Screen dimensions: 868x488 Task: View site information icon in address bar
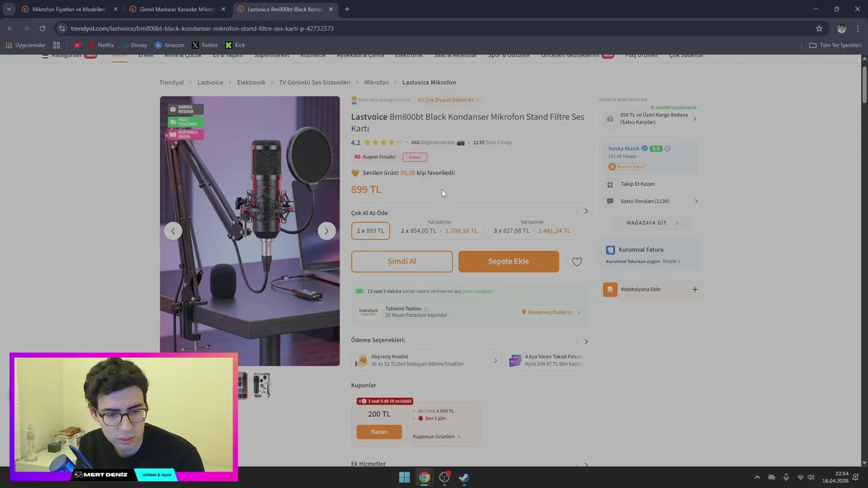click(x=62, y=28)
